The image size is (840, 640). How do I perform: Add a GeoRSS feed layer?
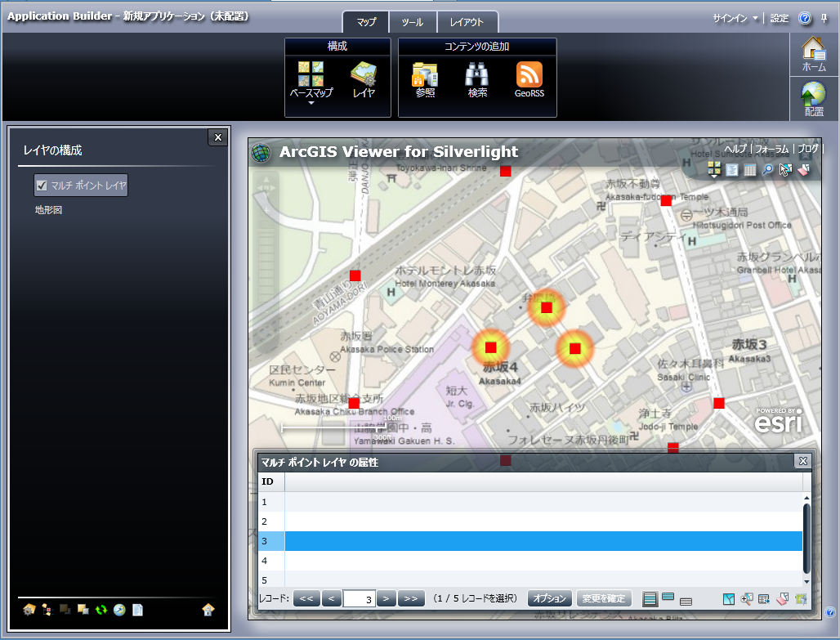point(529,80)
